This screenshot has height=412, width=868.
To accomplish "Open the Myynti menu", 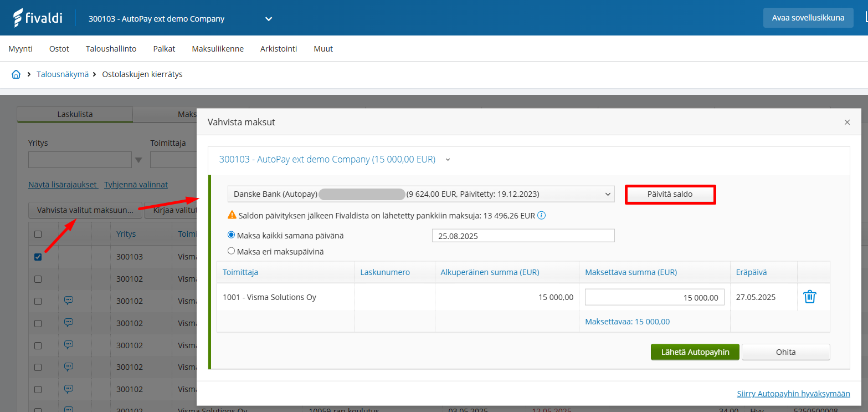I will (x=20, y=49).
